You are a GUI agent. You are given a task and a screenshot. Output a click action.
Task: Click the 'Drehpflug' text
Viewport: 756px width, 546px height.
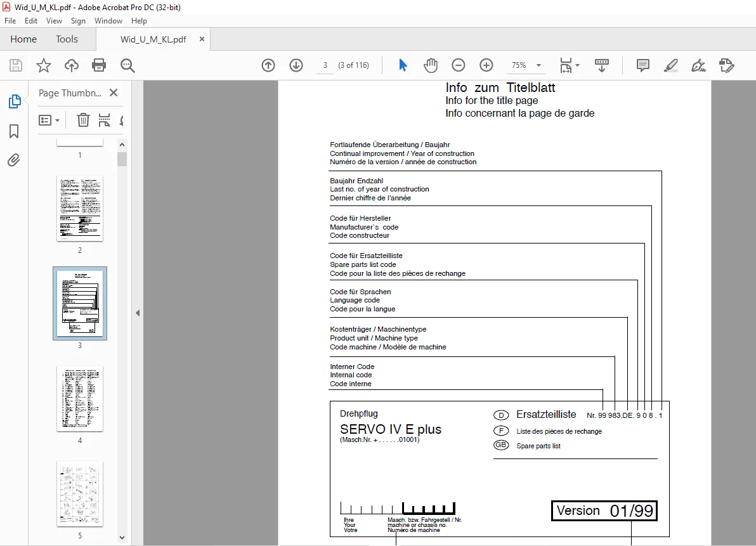coord(359,413)
